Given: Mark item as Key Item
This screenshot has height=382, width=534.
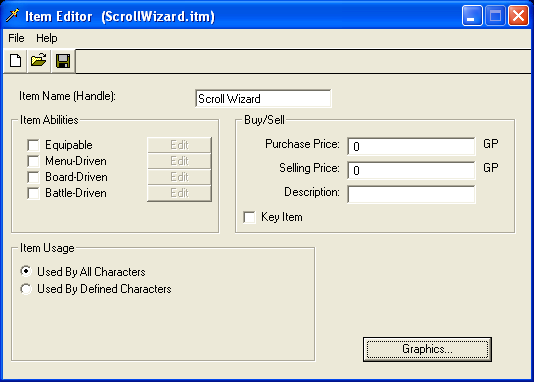Looking at the screenshot, I should point(249,217).
